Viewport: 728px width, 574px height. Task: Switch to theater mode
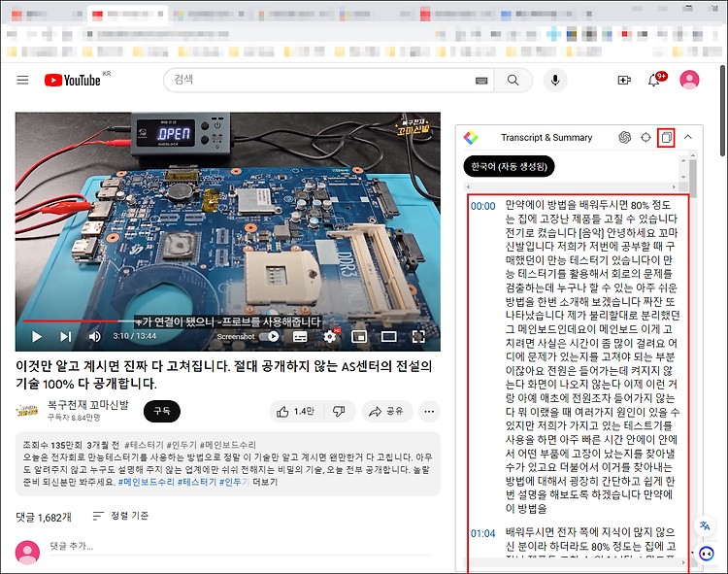point(388,337)
